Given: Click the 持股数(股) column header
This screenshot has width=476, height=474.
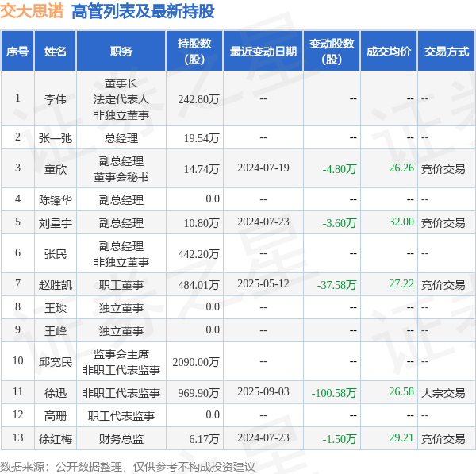Looking at the screenshot, I should coord(194,51).
